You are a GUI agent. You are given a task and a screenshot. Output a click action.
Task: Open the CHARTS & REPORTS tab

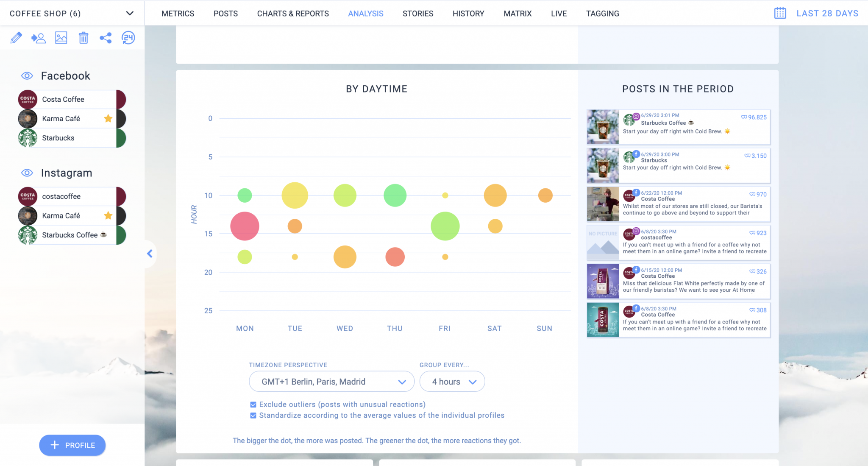coord(293,13)
